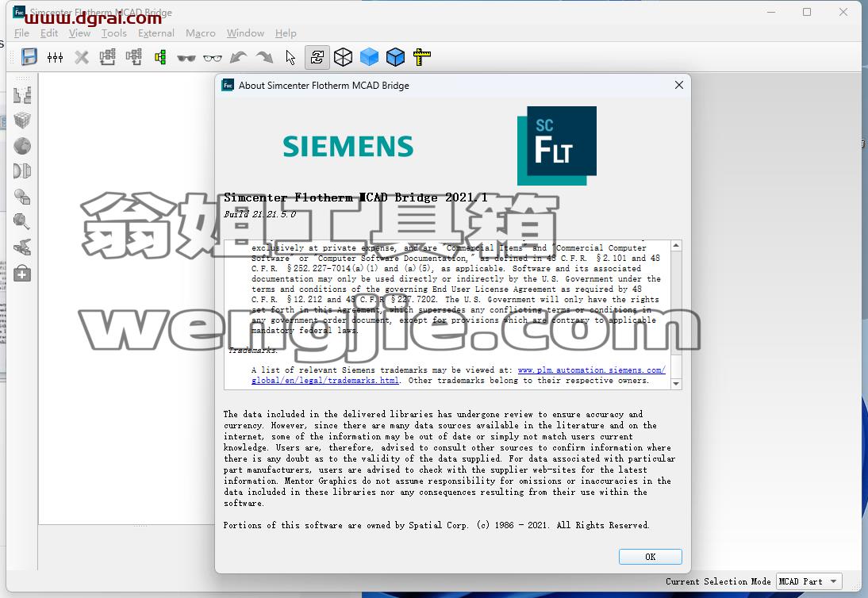Click the medical kit plus sidebar icon
This screenshot has height=598, width=868.
(x=22, y=274)
